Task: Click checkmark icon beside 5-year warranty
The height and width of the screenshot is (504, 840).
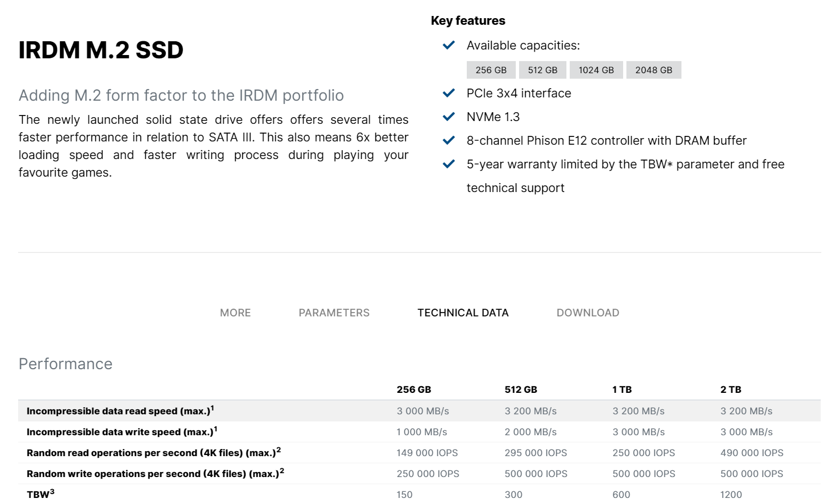Action: [x=449, y=164]
